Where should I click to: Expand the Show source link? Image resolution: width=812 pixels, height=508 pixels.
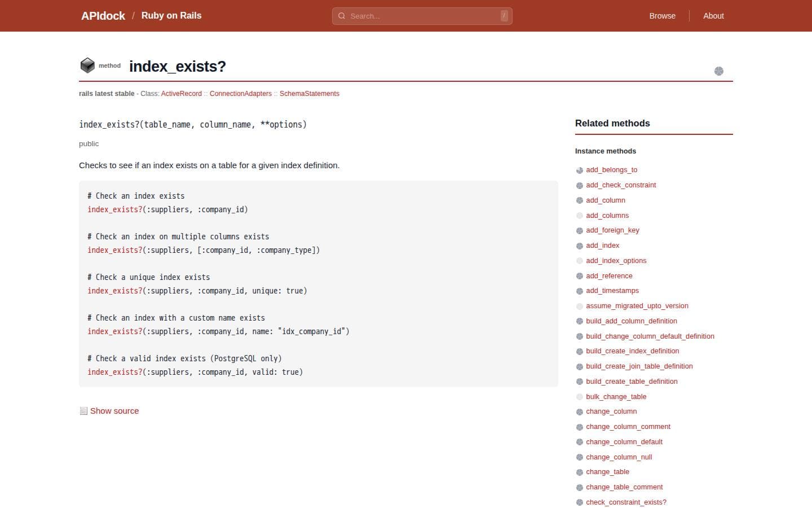pyautogui.click(x=114, y=411)
